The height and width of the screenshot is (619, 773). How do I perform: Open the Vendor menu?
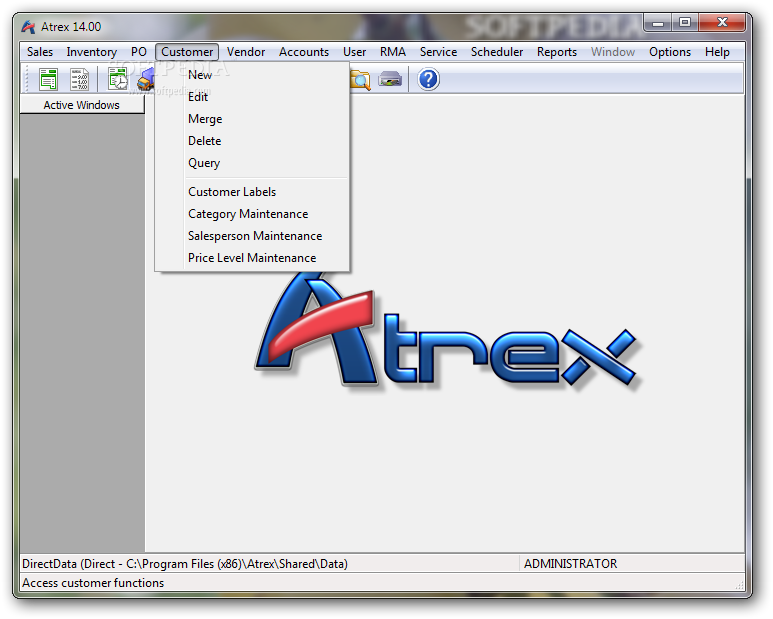pyautogui.click(x=246, y=52)
